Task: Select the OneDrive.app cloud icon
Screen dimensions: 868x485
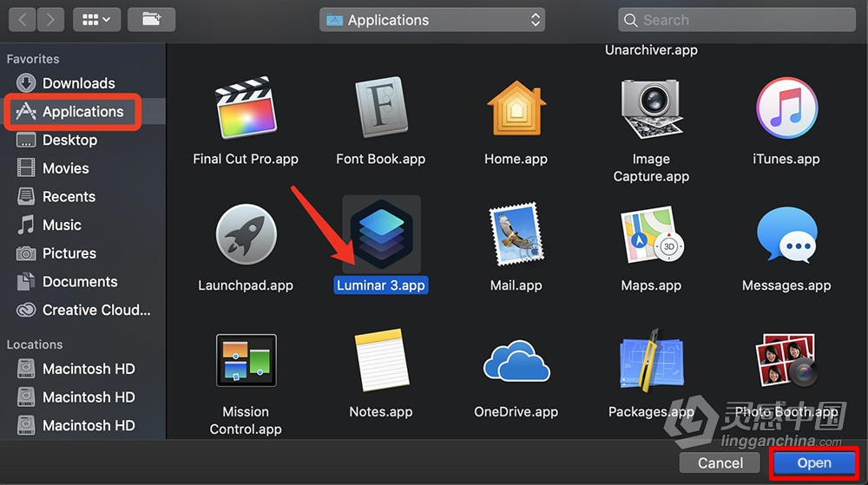Action: (516, 361)
